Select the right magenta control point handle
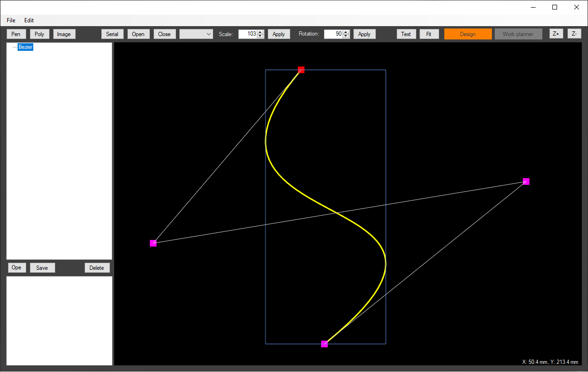588x372 pixels. tap(526, 181)
